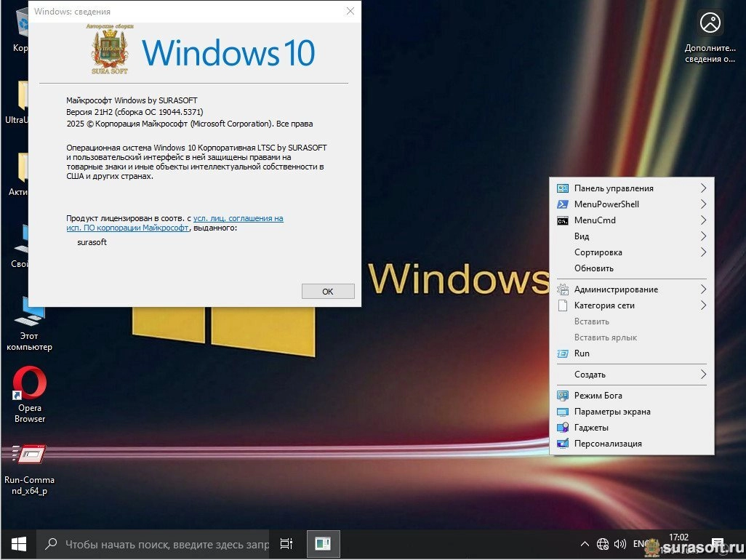The image size is (746, 560).
Task: Select the running app in the taskbar
Action: 322,543
